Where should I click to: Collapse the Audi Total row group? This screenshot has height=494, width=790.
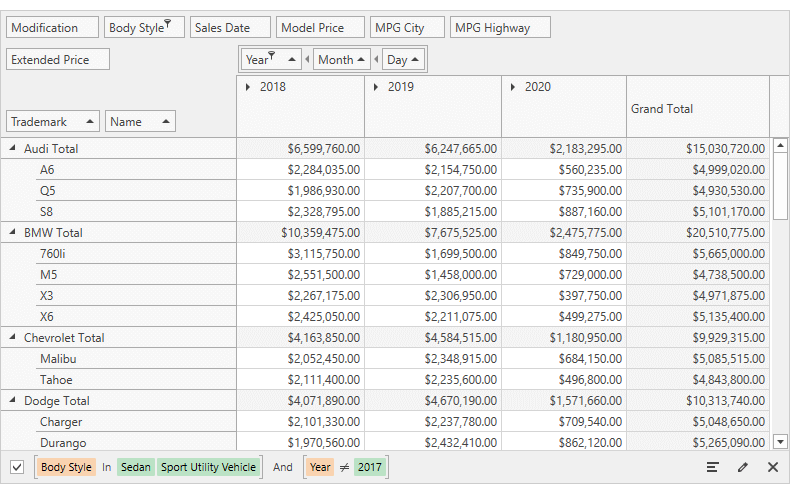click(13, 149)
